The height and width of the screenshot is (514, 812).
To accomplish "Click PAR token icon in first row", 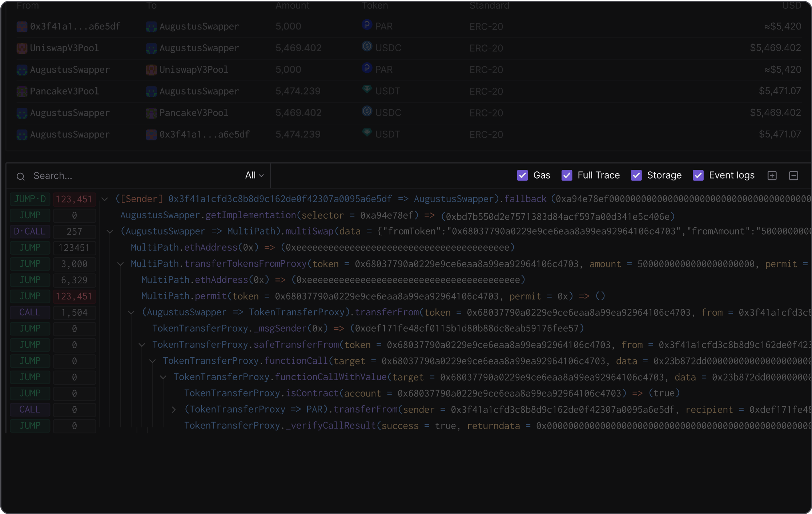I will [367, 25].
